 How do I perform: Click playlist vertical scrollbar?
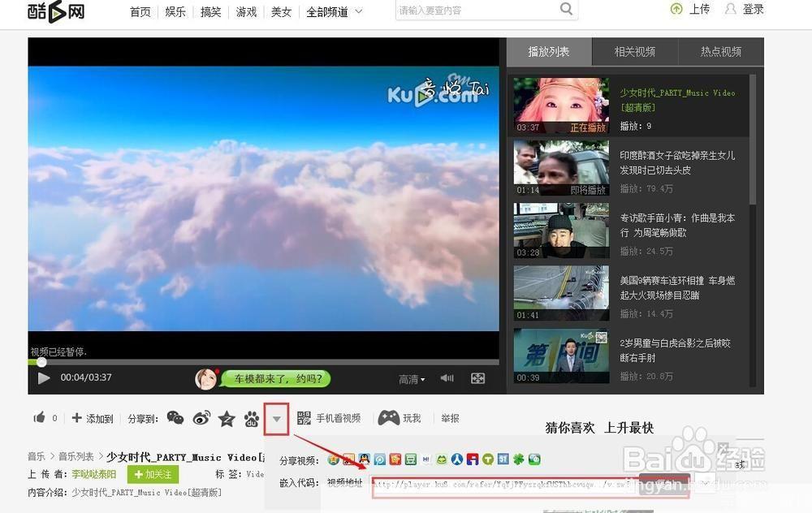click(x=753, y=140)
